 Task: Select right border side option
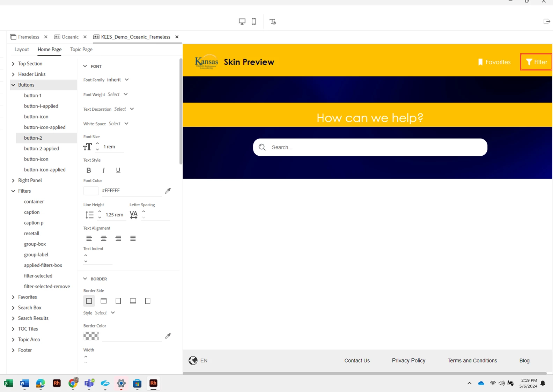coord(118,301)
